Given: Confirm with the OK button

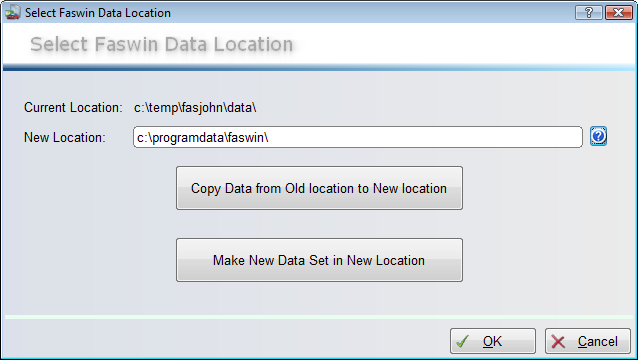Looking at the screenshot, I should pos(493,341).
